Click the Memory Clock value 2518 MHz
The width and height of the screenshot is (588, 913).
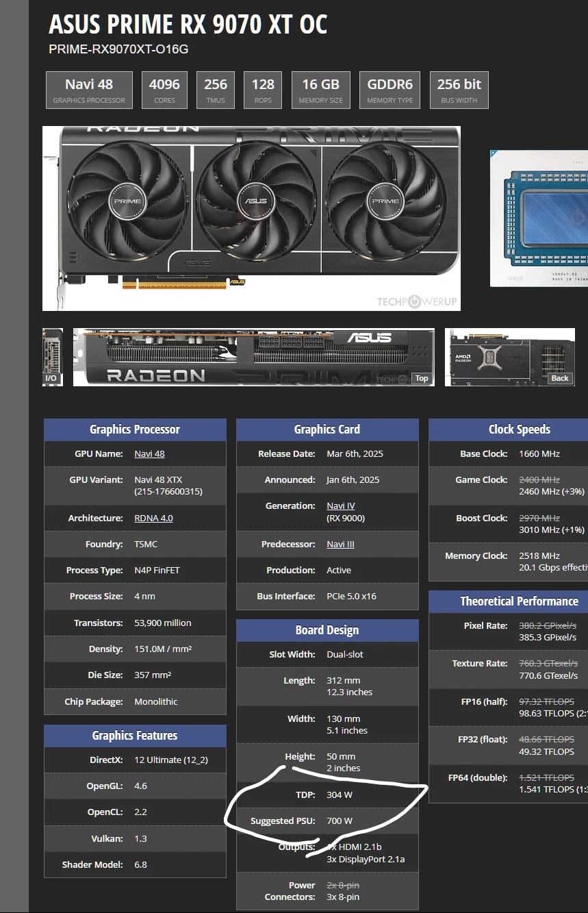coord(539,555)
